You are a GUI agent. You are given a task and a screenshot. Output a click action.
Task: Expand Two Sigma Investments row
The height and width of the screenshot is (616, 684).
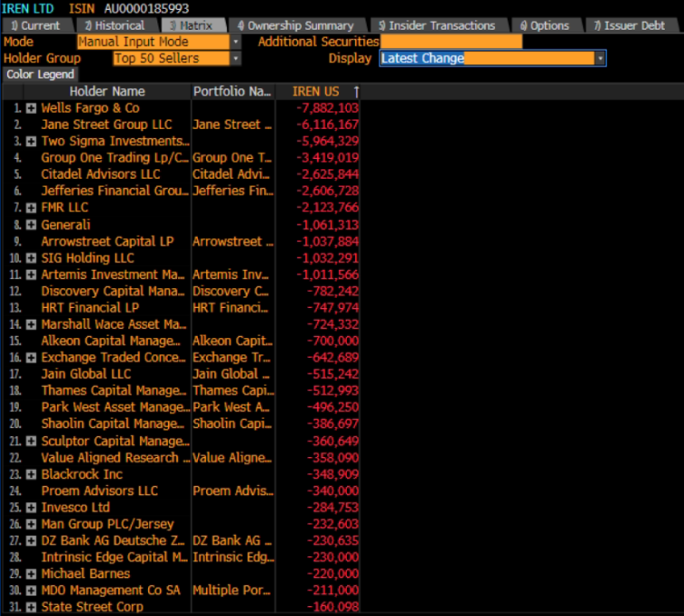click(x=31, y=141)
